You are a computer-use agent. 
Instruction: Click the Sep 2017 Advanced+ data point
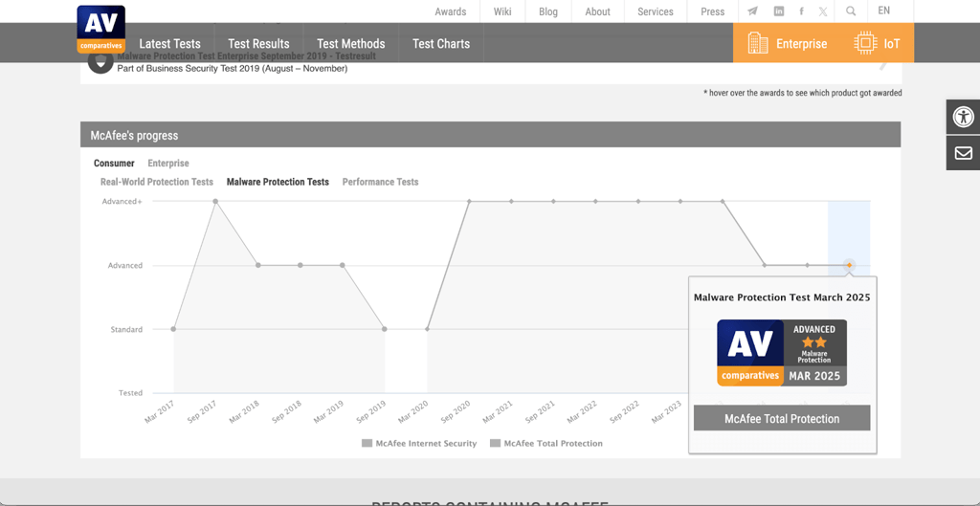(215, 201)
